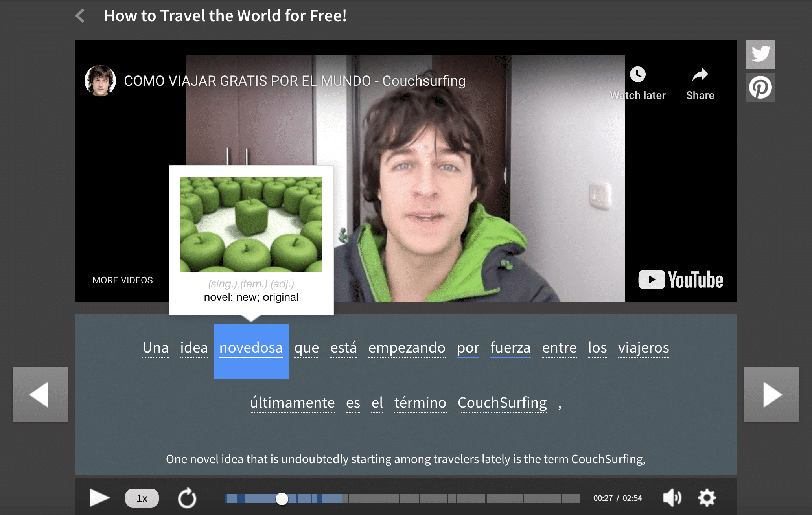Select the word "que"
Screen dimensions: 812x515
click(307, 348)
